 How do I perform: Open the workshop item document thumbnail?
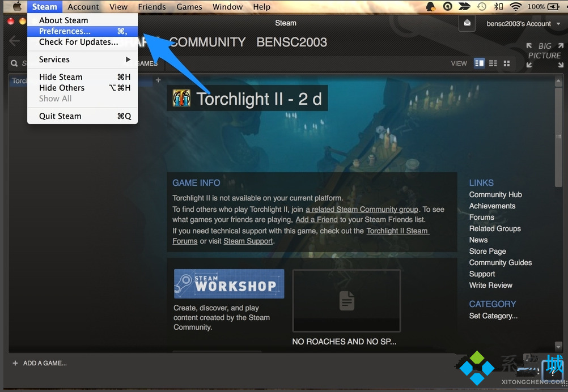pos(346,300)
